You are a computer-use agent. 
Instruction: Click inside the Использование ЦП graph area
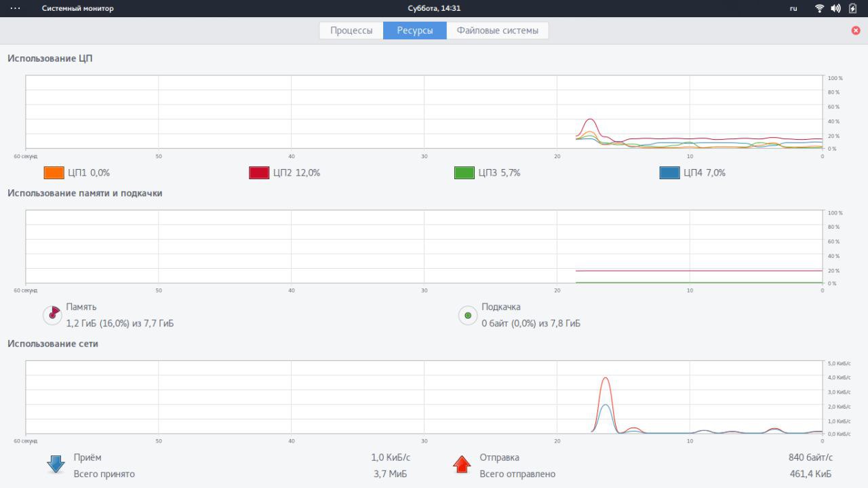click(425, 111)
